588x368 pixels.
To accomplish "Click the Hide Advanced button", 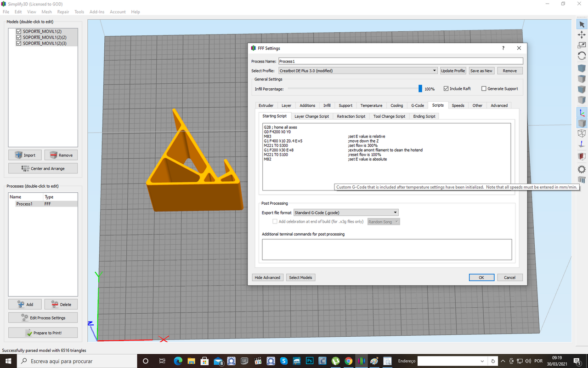I will (267, 277).
